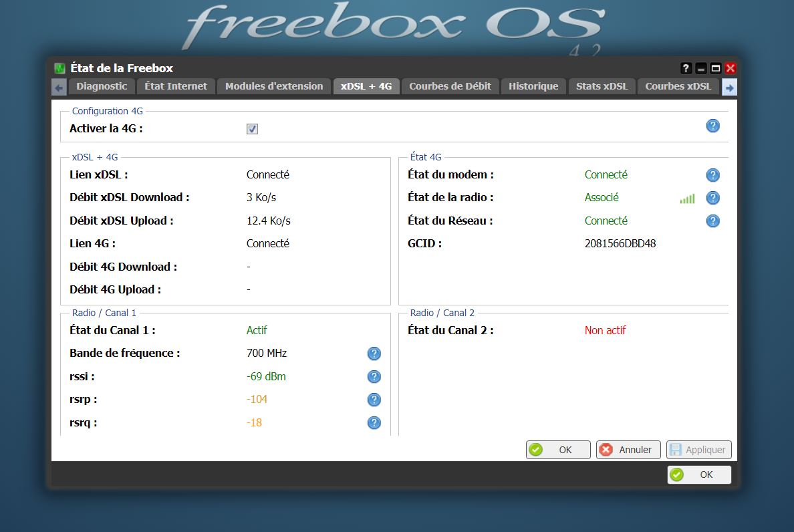Image resolution: width=794 pixels, height=532 pixels.
Task: Open help for État du Réseau
Action: point(712,221)
